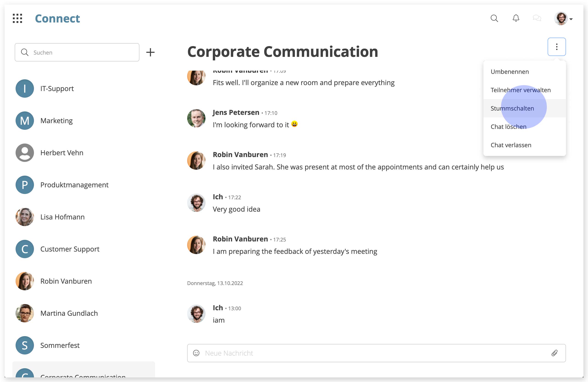Click the global search magnifier icon
588x382 pixels.
(x=494, y=18)
